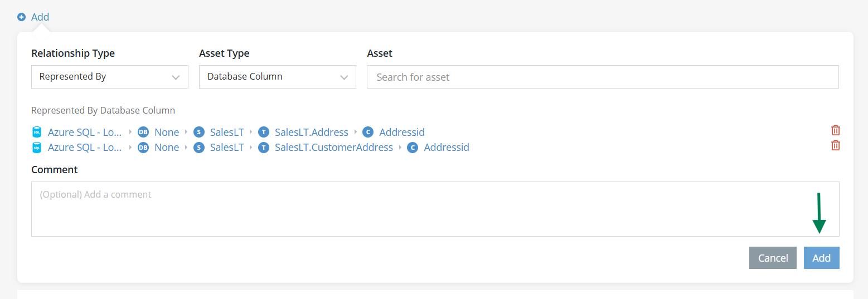
Task: Open the Addressid link under SalesLT.CustomerAddress
Action: [447, 148]
